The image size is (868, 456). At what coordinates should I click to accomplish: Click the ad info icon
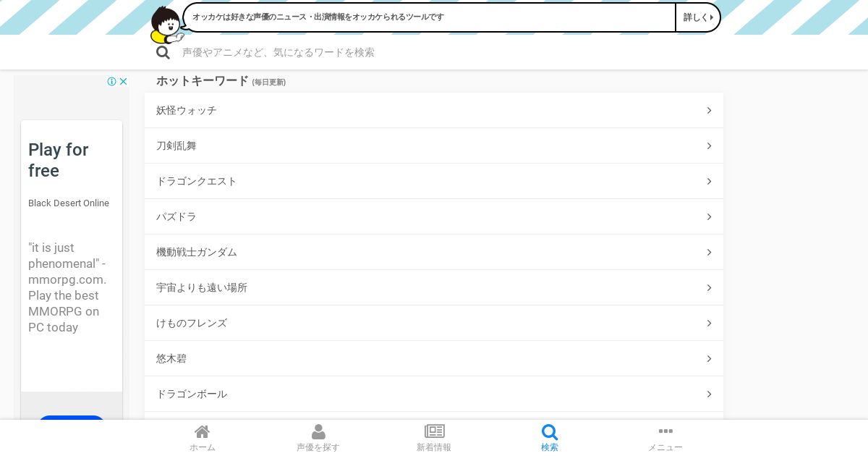click(111, 82)
